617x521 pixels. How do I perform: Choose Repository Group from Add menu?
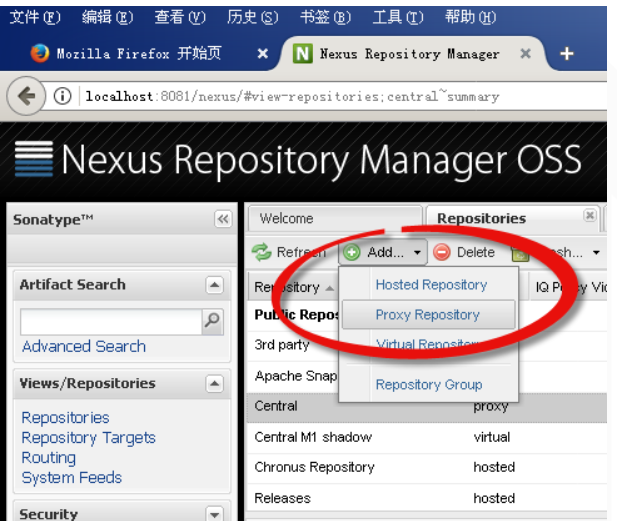pyautogui.click(x=429, y=384)
